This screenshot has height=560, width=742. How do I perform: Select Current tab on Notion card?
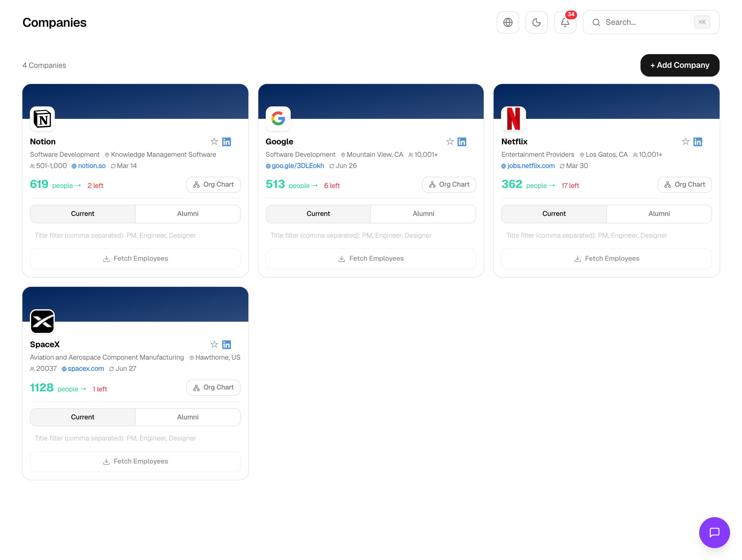coord(82,214)
